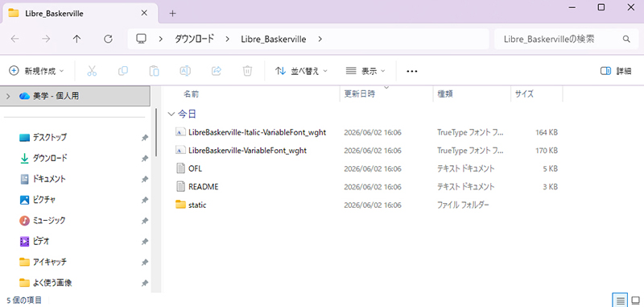This screenshot has height=307, width=644.
Task: Switch to large thumbnails view icon in status bar
Action: point(635,300)
